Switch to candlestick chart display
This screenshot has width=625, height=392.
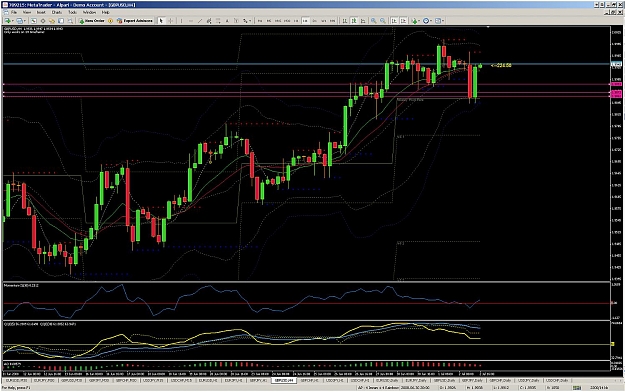tap(354, 21)
